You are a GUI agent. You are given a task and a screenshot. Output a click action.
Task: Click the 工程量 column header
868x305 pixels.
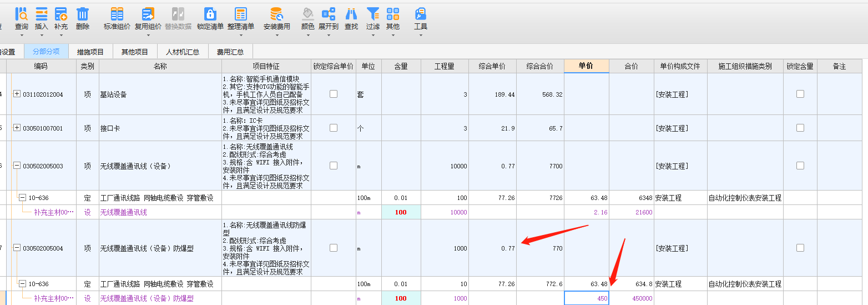click(x=445, y=66)
